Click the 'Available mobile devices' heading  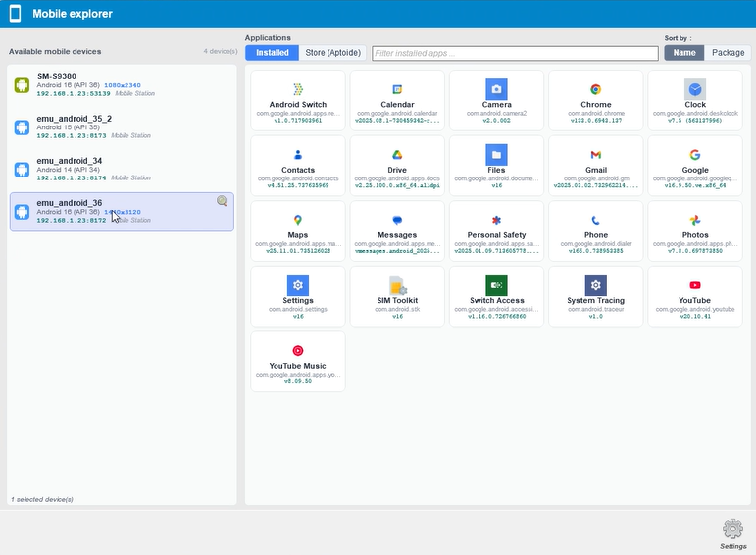pyautogui.click(x=55, y=52)
